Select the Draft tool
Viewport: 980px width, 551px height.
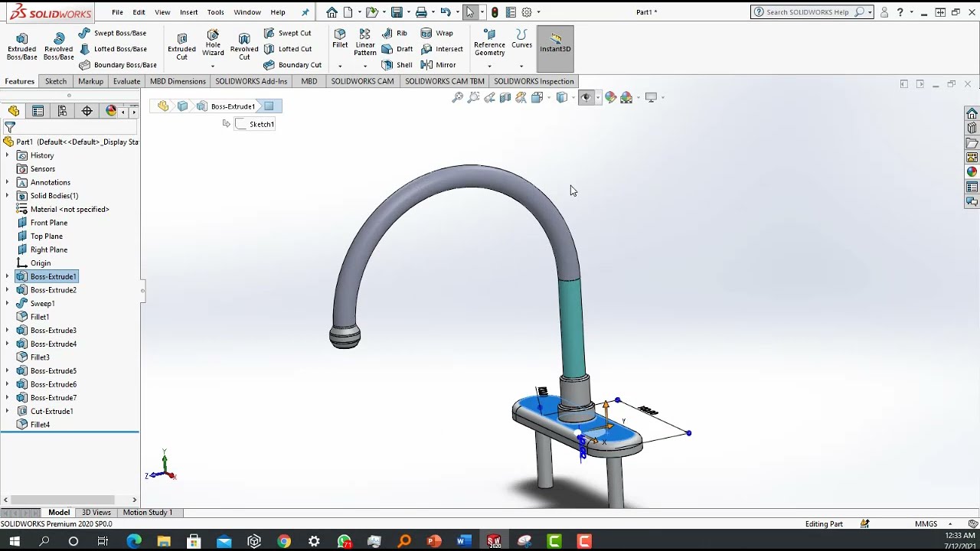tap(397, 49)
